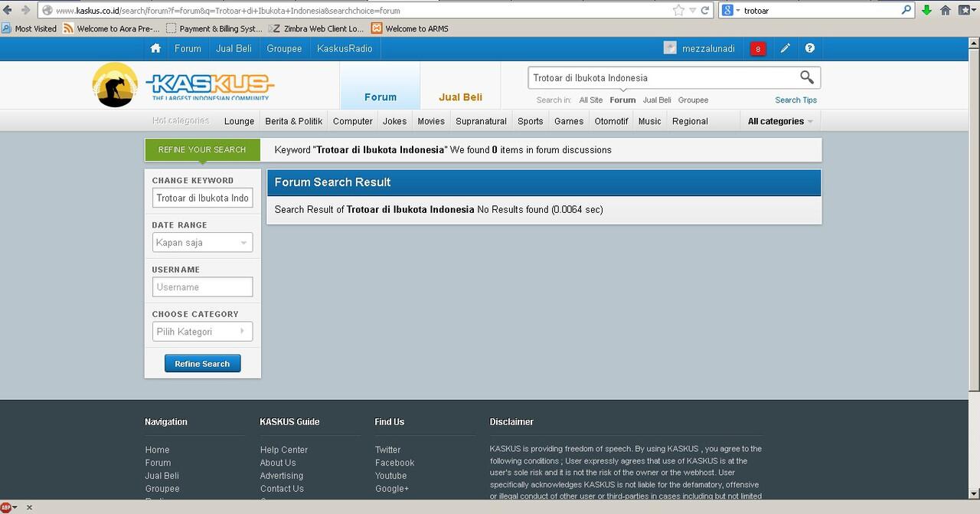Click the Refine Search button
Image resolution: width=980 pixels, height=514 pixels.
tap(202, 364)
